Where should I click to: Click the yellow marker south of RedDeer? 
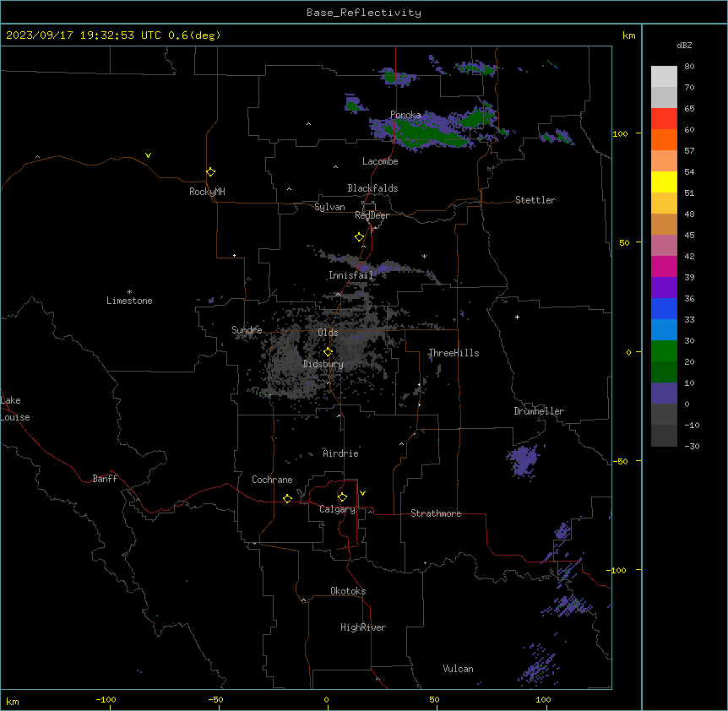359,237
